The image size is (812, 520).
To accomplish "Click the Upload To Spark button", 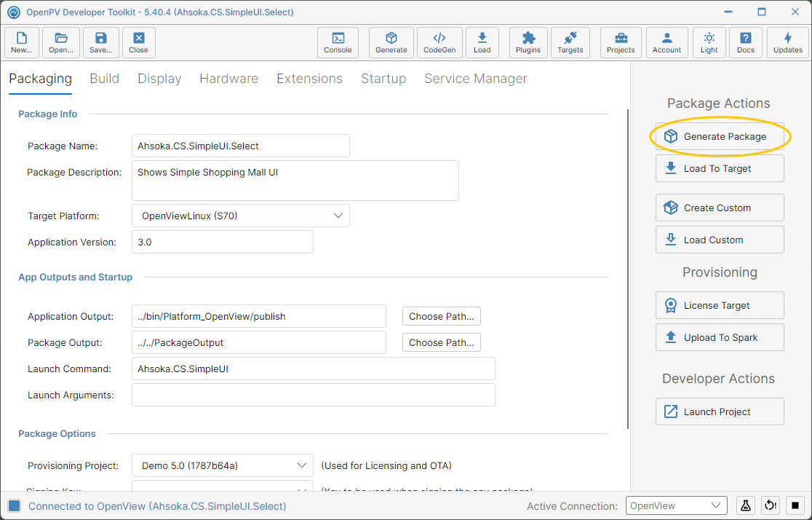I will pyautogui.click(x=720, y=337).
